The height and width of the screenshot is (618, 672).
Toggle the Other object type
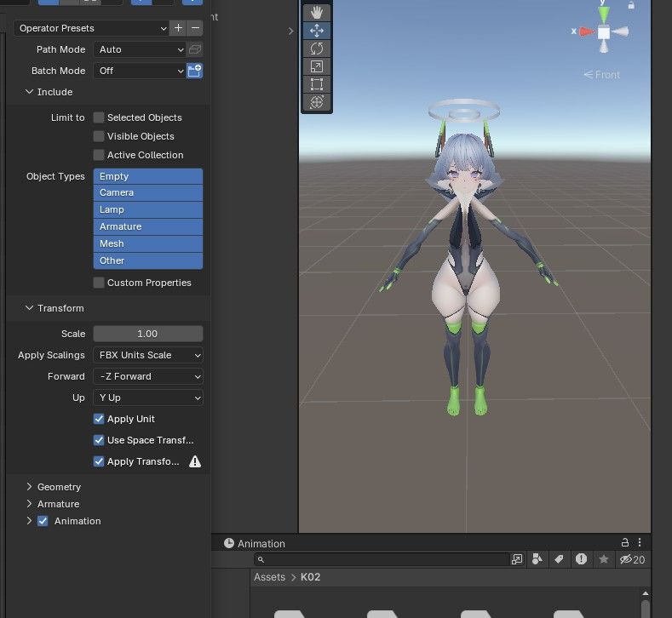click(148, 260)
